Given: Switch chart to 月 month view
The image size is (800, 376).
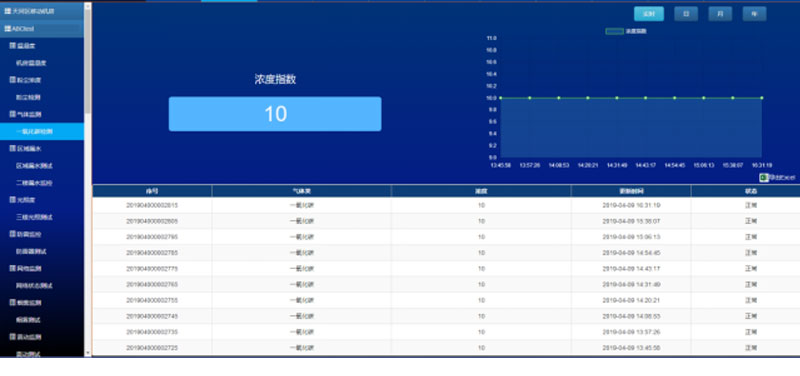Looking at the screenshot, I should (720, 14).
